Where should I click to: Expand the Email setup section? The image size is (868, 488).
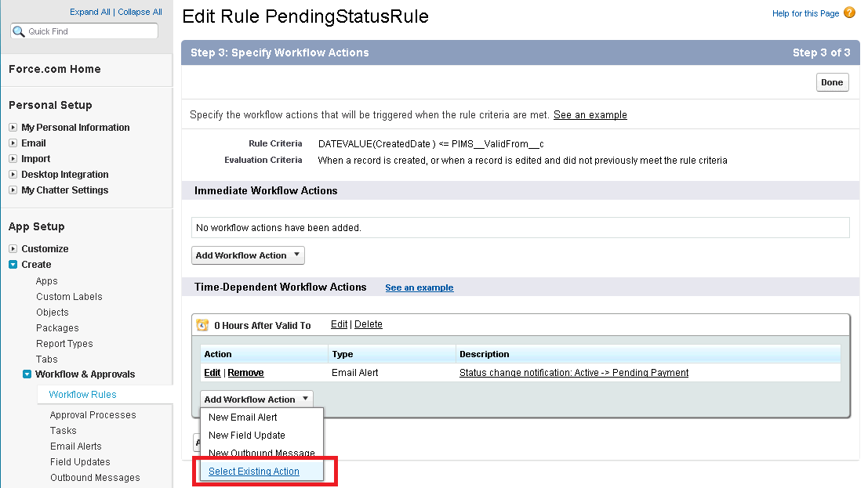point(13,143)
